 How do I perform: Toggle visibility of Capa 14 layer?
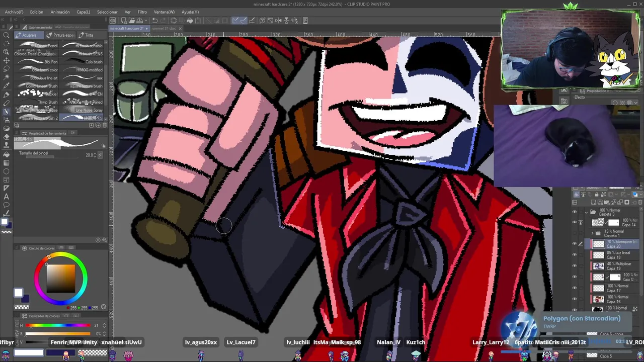pos(575,222)
